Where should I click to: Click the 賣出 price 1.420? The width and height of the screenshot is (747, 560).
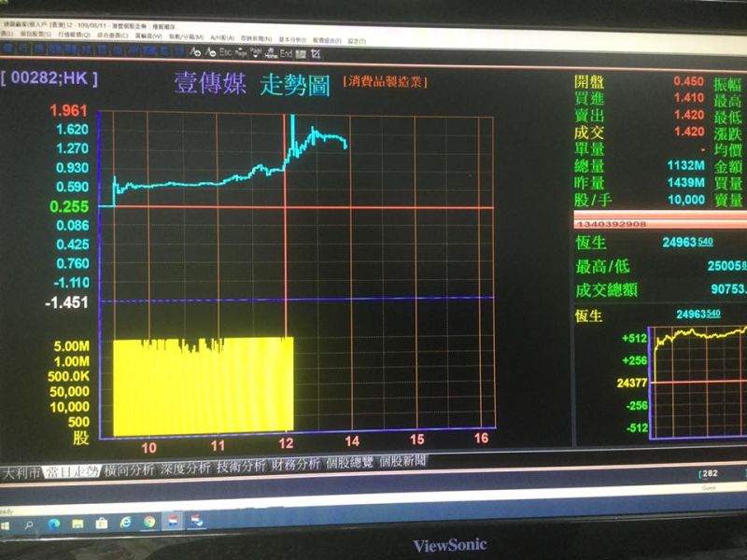click(689, 115)
